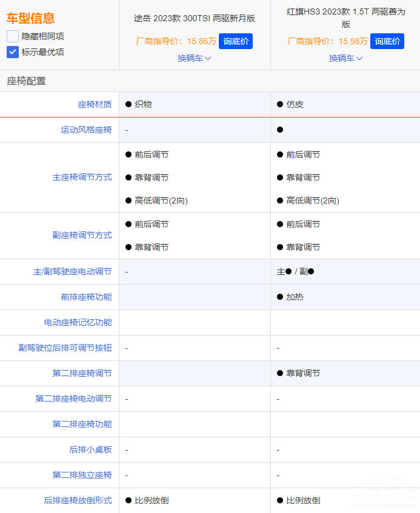Click 询底价 button for 红旗HS3
The height and width of the screenshot is (513, 420).
click(x=387, y=41)
